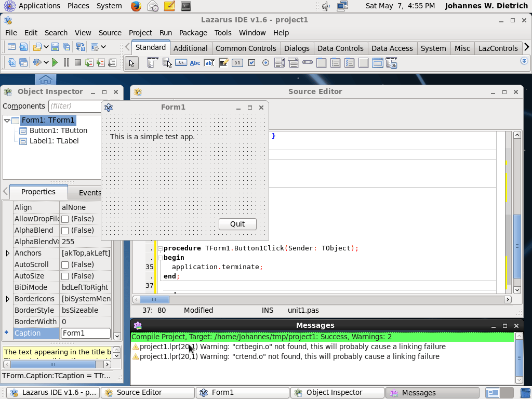Click the Components filter input field
532x399 pixels.
[75, 106]
